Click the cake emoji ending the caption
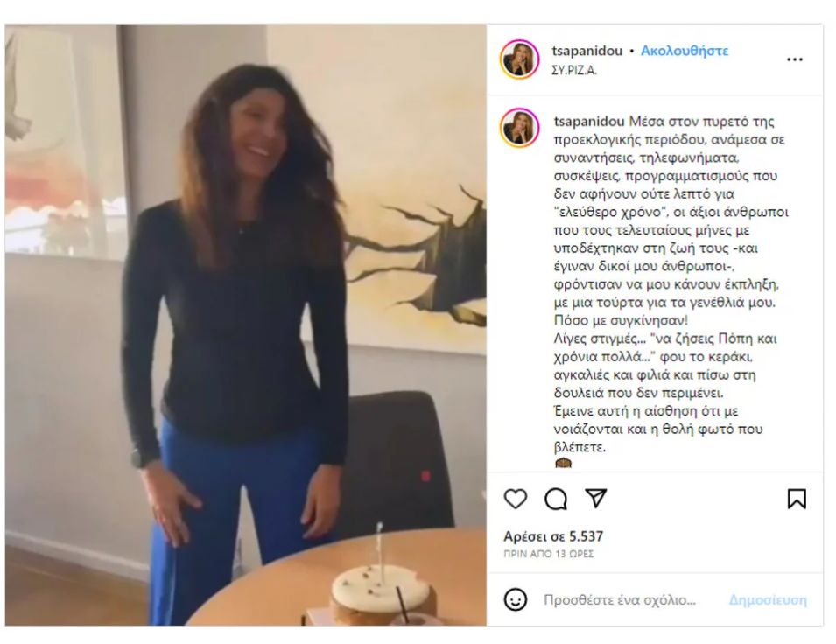836x644 pixels. click(563, 464)
